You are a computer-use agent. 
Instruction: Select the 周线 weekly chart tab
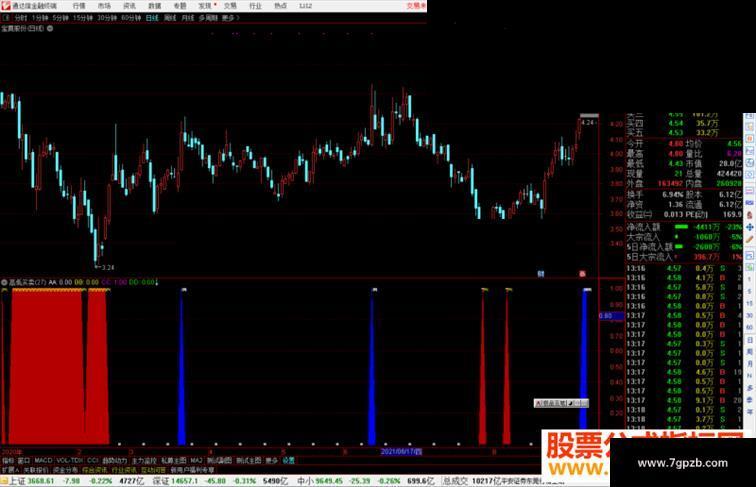click(170, 18)
